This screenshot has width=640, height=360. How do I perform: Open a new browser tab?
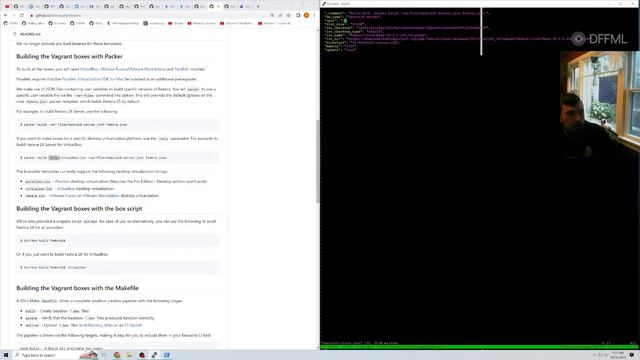tap(258, 7)
